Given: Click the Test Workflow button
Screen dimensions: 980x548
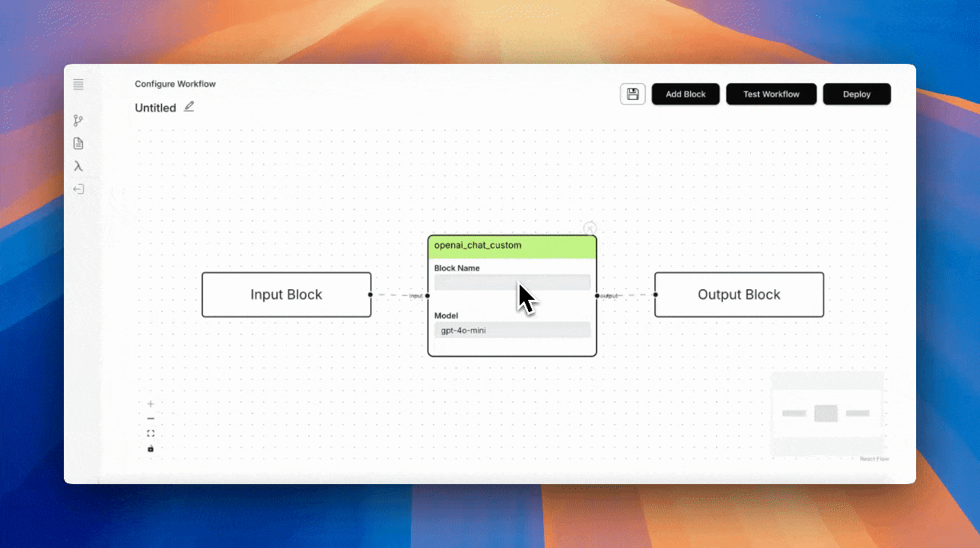Looking at the screenshot, I should click(x=771, y=94).
